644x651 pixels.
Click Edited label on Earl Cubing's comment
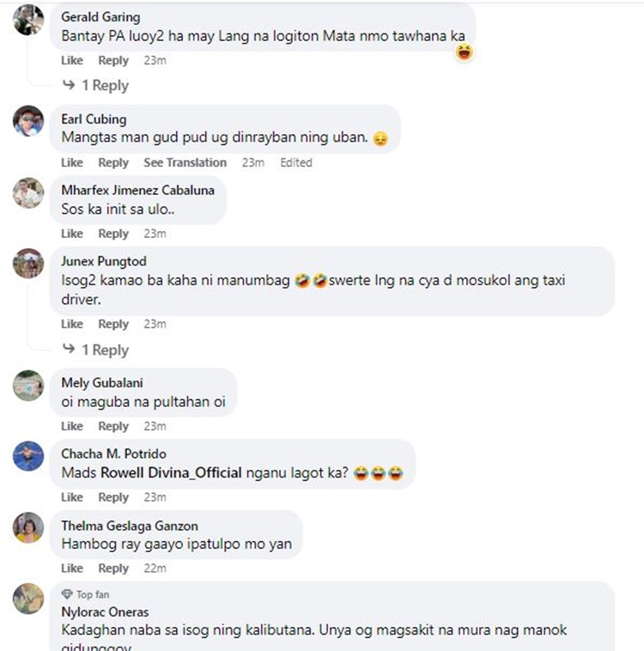click(296, 162)
